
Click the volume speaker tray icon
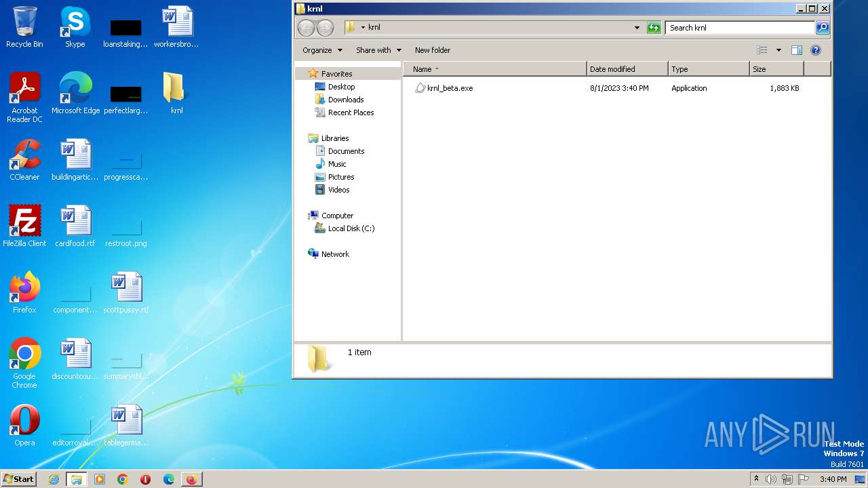coord(770,479)
